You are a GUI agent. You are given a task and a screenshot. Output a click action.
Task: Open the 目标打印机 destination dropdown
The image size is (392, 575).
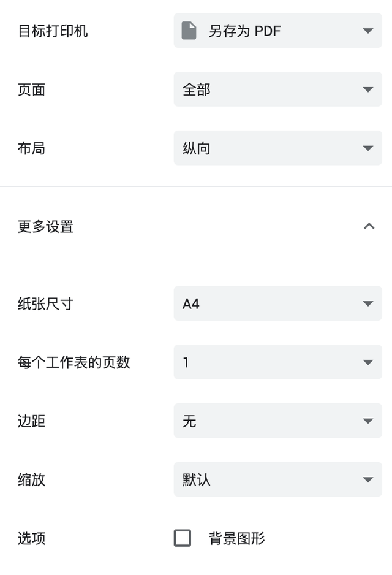coord(277,31)
